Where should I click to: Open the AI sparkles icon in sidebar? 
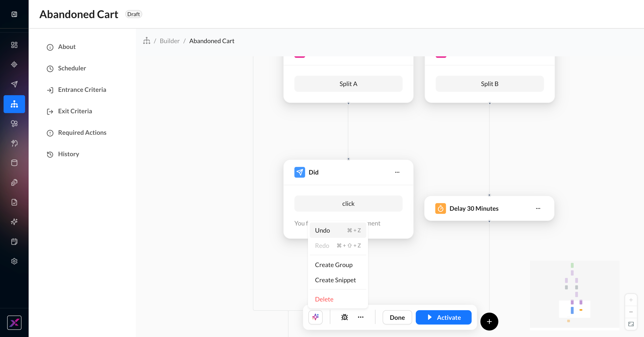point(14,222)
